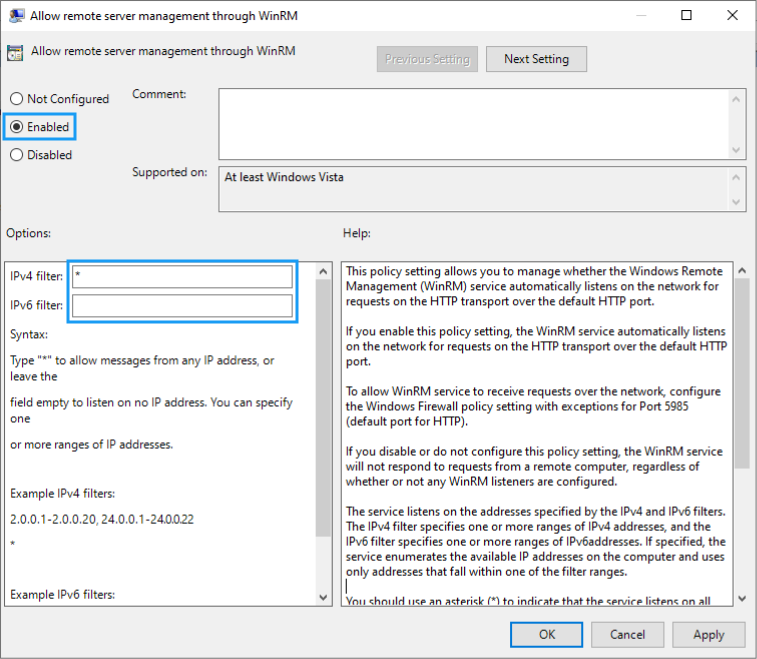Screen dimensions: 757x659
Task: Maximize the policy dialog window
Action: [x=687, y=16]
